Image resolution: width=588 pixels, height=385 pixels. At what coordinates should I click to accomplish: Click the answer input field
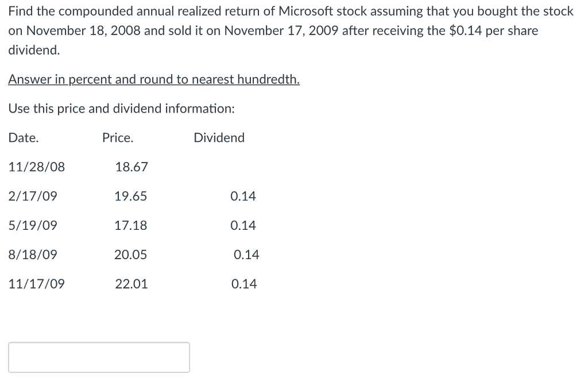click(x=99, y=357)
